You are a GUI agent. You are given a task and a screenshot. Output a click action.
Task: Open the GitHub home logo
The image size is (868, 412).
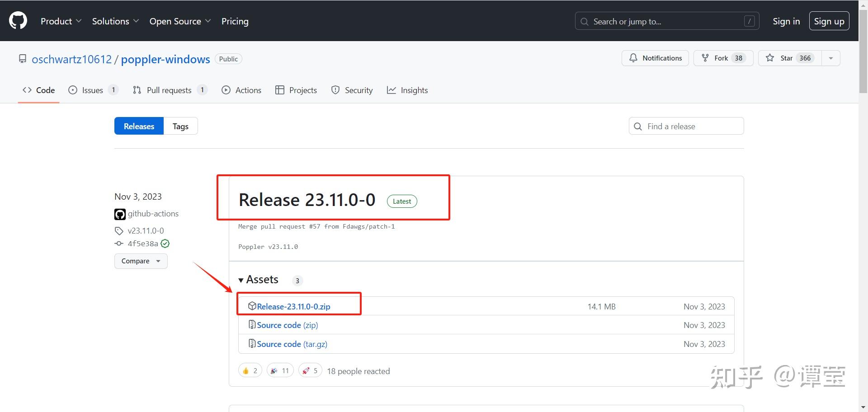18,21
